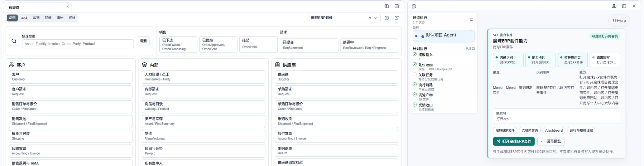The height and width of the screenshot is (166, 644).
Task: Open the 客户 Customer card
Action: (x=71, y=77)
